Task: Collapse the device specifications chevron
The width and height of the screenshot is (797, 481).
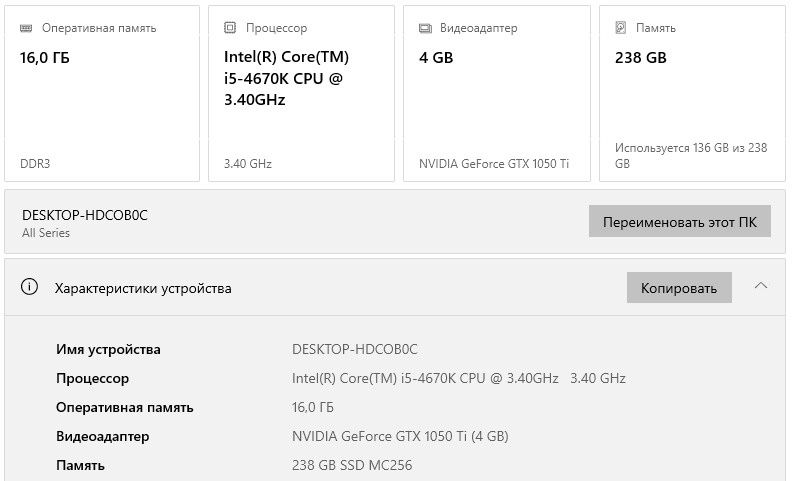Action: (761, 286)
